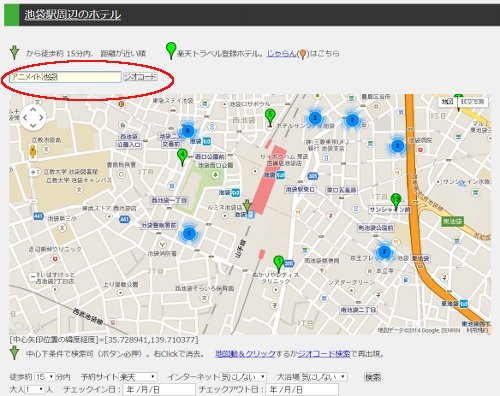Open the 徒歩約 15 minutes dropdown
Image resolution: width=500 pixels, height=396 pixels.
[x=45, y=377]
